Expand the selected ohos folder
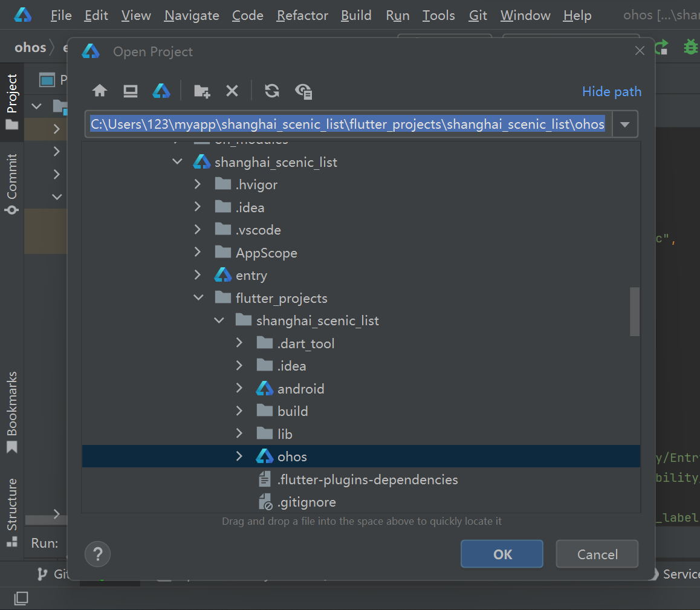The width and height of the screenshot is (700, 610). (239, 456)
